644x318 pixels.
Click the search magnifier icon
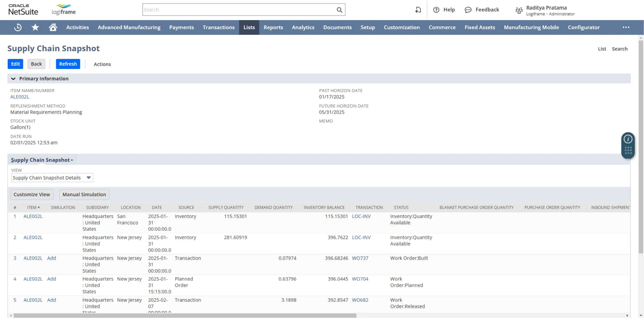click(x=339, y=10)
